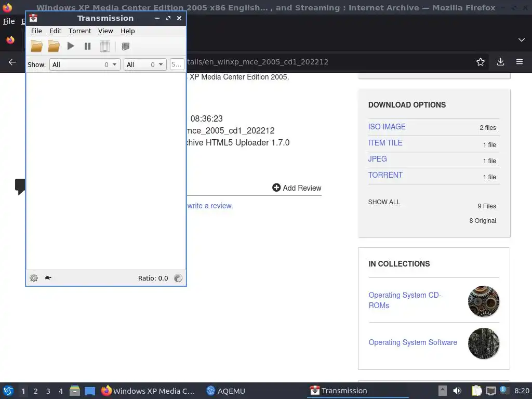Open volume control in system tray
This screenshot has width=532, height=399.
[457, 391]
